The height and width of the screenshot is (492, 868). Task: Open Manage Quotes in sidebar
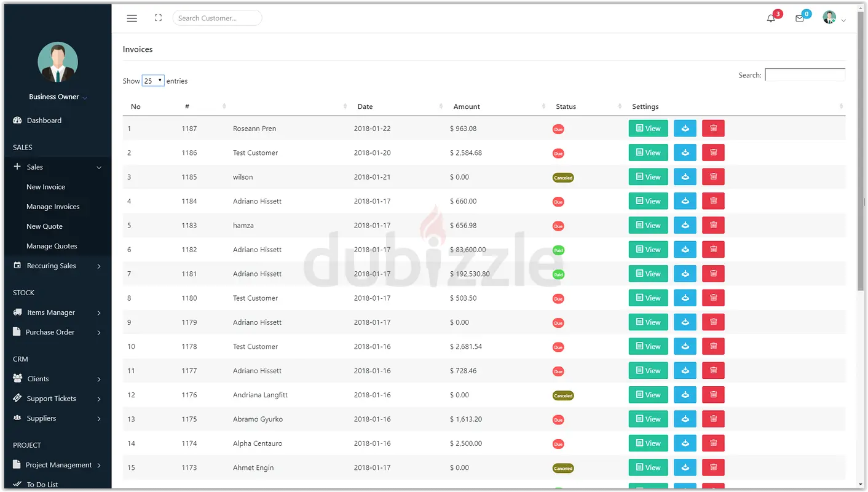pos(52,246)
